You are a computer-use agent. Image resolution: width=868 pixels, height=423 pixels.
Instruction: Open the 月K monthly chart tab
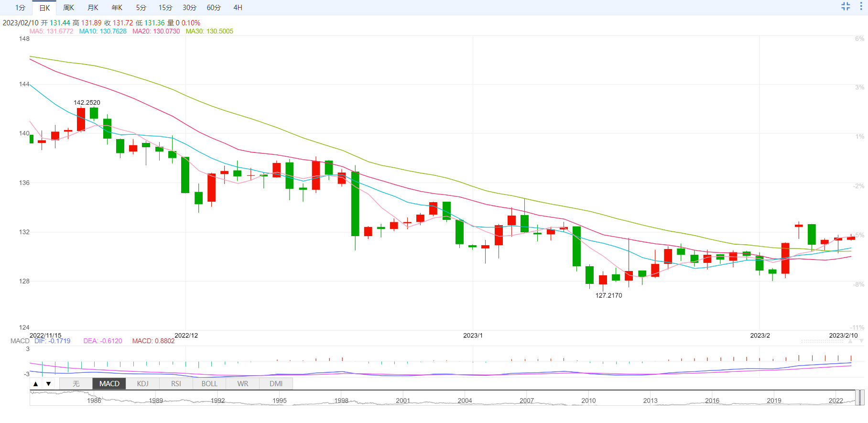point(93,8)
